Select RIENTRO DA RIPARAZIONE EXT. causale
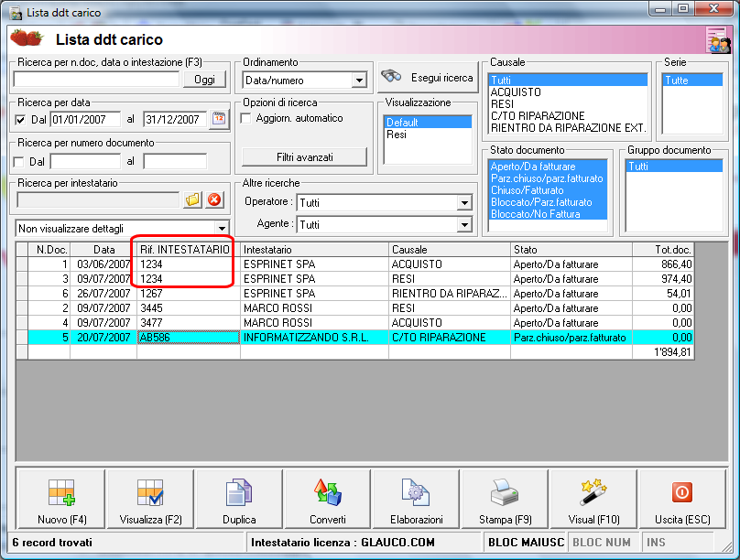The height and width of the screenshot is (560, 740). [568, 128]
